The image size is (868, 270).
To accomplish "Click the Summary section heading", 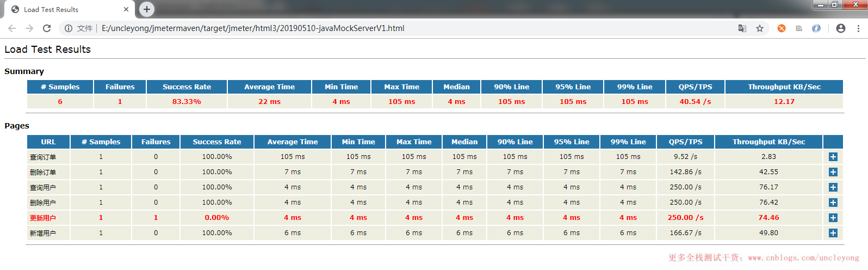I will click(24, 71).
